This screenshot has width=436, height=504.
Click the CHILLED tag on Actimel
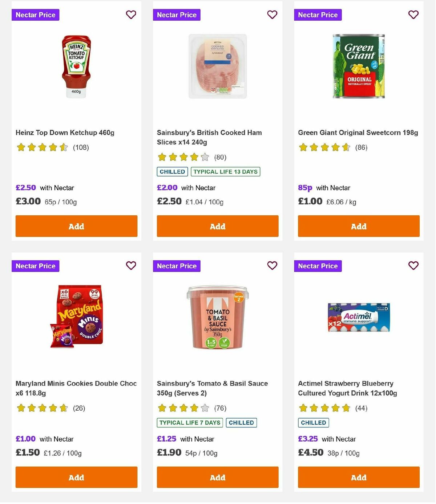[313, 423]
